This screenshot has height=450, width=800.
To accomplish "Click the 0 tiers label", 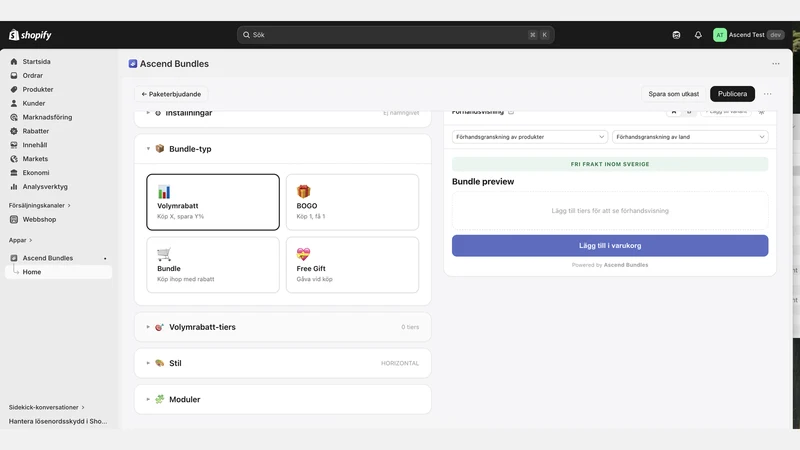I will pos(410,327).
